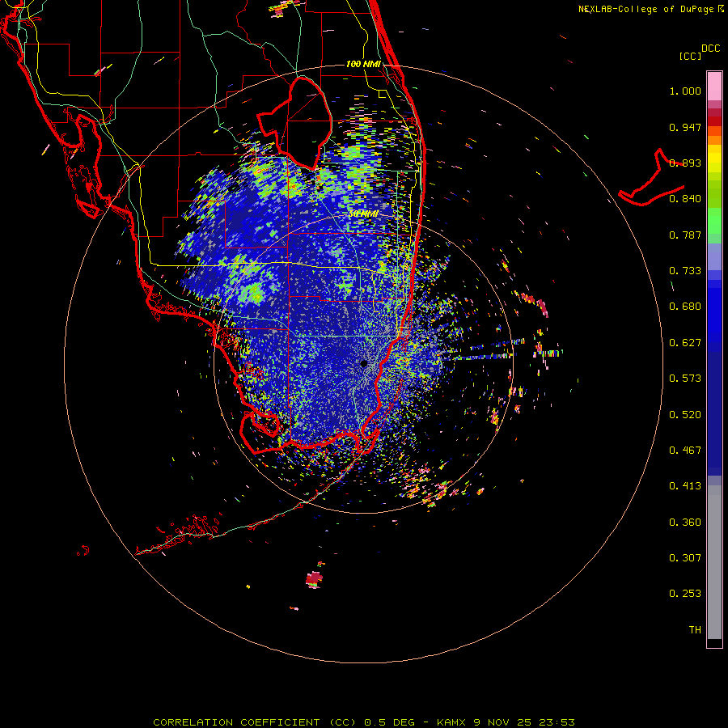Click the Grand Bahama island outline
728x728 pixels.
pos(651,179)
